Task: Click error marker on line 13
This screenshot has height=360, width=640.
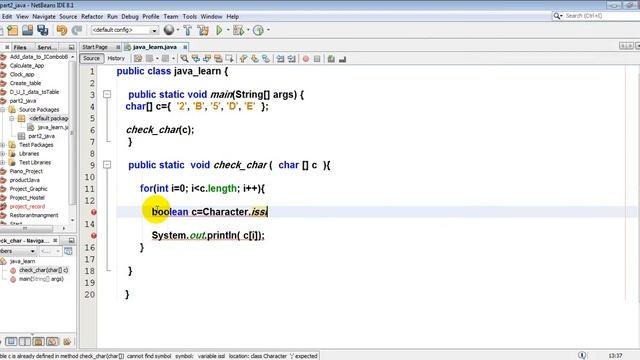Action: (93, 212)
